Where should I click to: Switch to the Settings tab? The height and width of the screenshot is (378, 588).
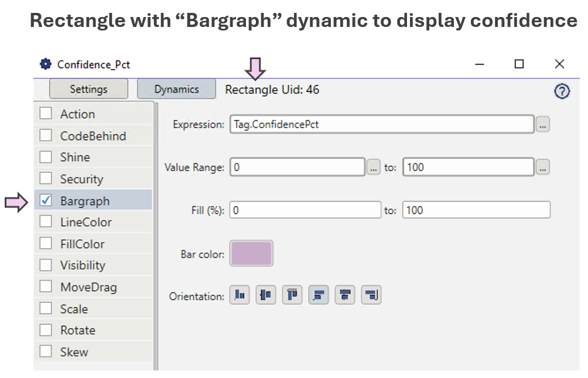point(88,89)
